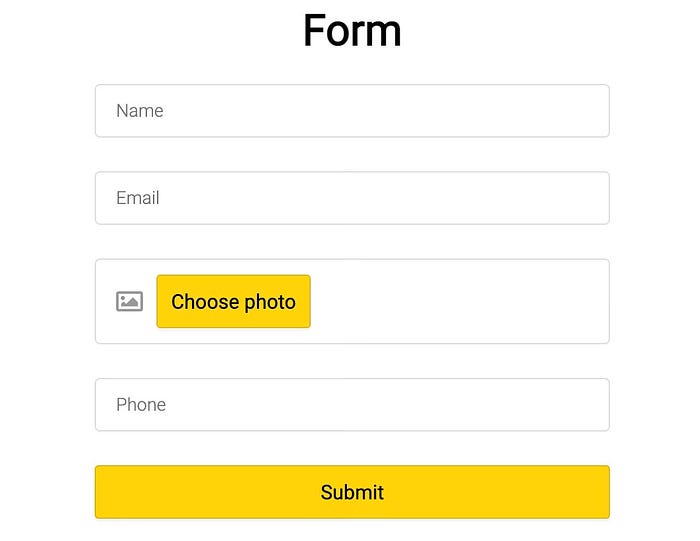700x541 pixels.
Task: Click the Choose photo button
Action: (233, 301)
